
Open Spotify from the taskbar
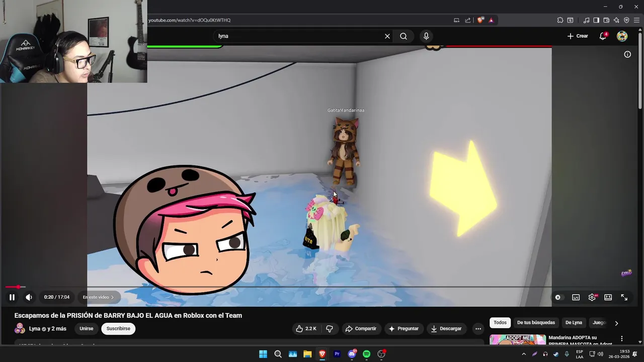tap(366, 354)
